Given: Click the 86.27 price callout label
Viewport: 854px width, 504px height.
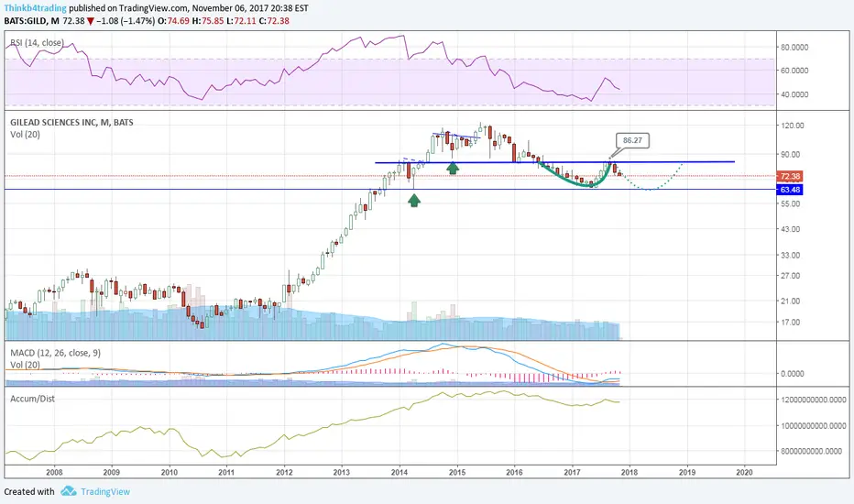Looking at the screenshot, I should point(632,140).
